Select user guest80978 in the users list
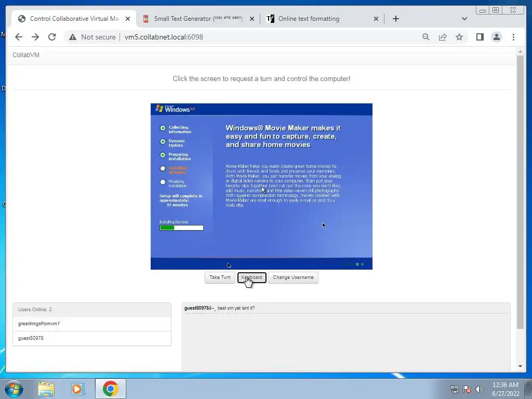This screenshot has height=399, width=532. [92, 338]
